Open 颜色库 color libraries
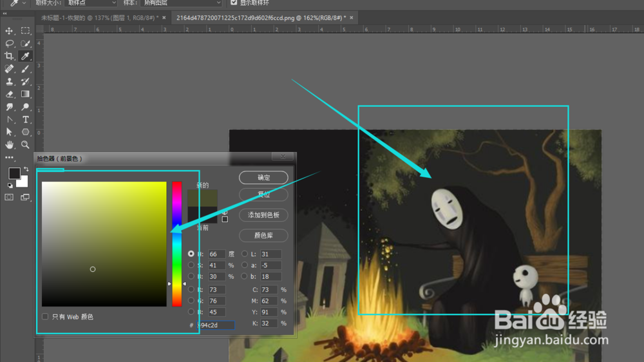This screenshot has width=644, height=362. 263,236
